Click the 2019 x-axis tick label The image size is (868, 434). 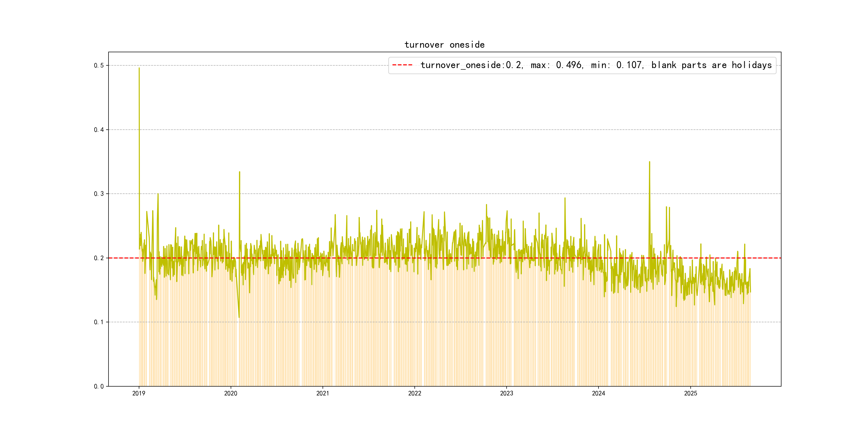(x=139, y=393)
